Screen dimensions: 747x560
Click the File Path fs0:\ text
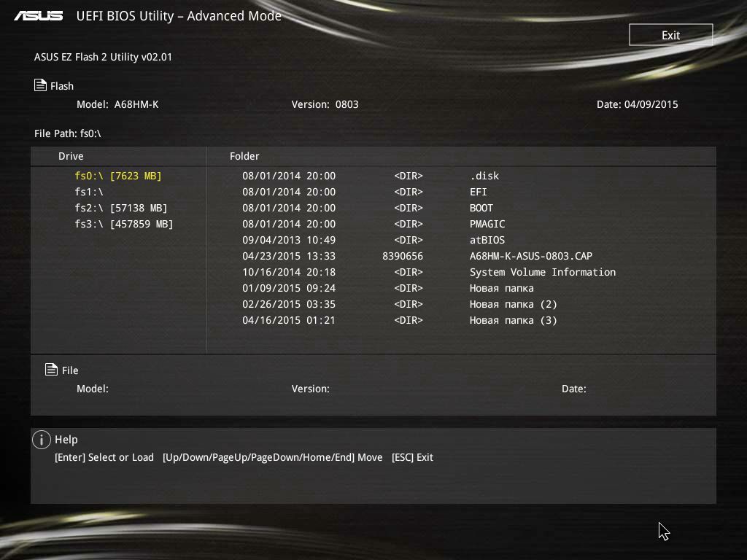click(68, 133)
